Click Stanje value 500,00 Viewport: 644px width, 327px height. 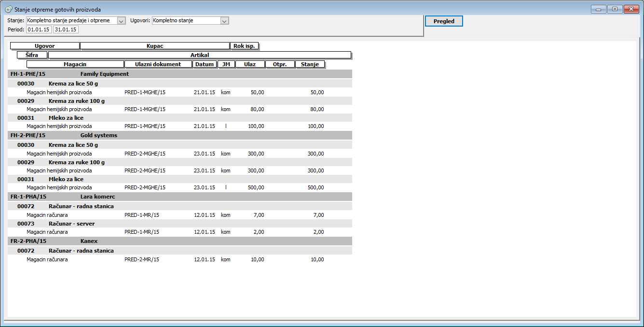(316, 187)
